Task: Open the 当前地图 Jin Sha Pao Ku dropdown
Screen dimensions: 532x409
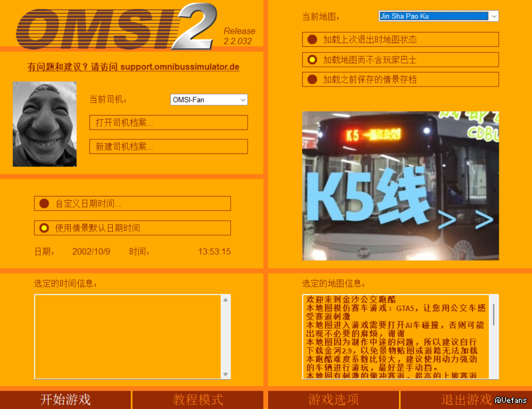Action: pyautogui.click(x=438, y=16)
